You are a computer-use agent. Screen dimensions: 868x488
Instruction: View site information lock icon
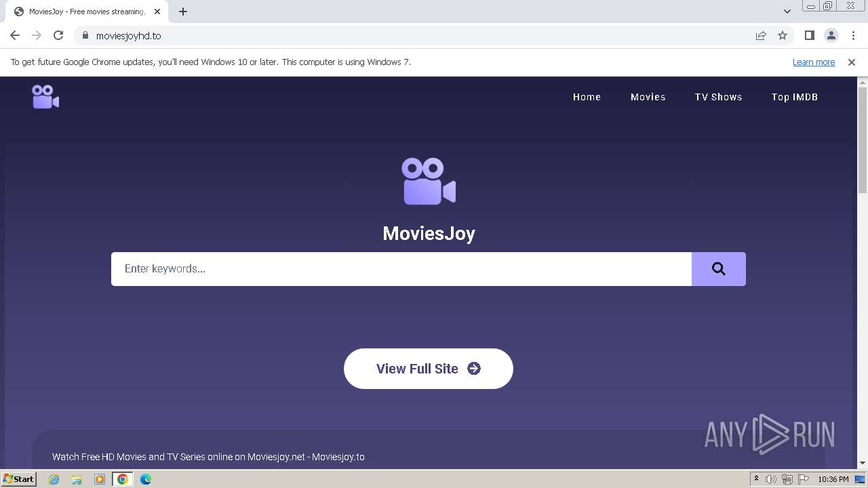tap(85, 35)
